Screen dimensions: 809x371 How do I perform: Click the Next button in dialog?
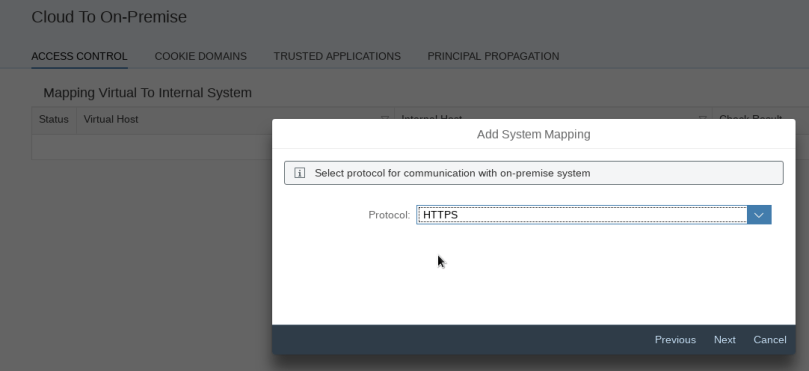724,340
